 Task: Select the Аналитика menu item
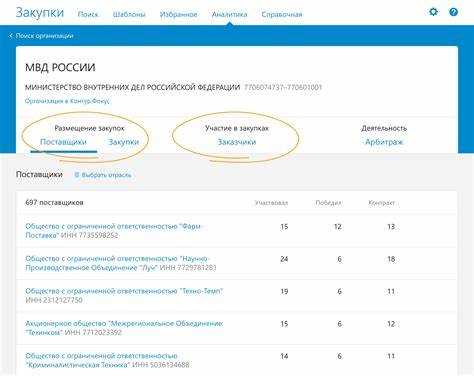pyautogui.click(x=229, y=14)
